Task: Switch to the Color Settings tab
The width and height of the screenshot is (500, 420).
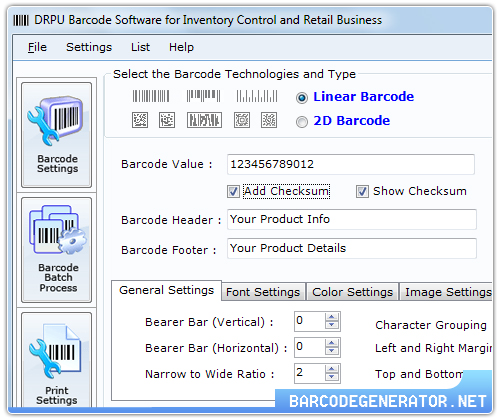Action: [x=352, y=292]
